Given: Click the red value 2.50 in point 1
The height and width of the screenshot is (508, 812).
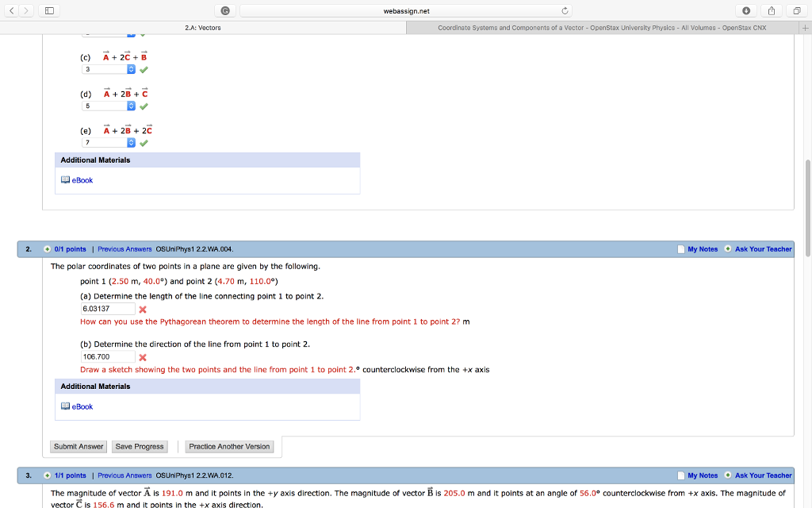Looking at the screenshot, I should [121, 282].
